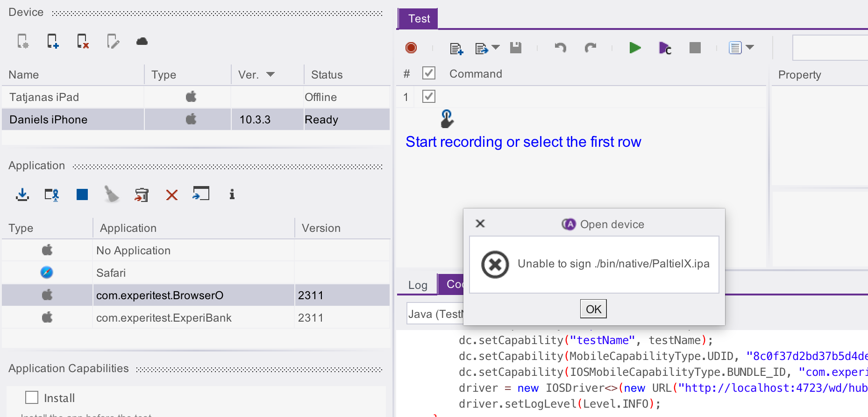
Task: Click the install application download icon
Action: (x=22, y=194)
